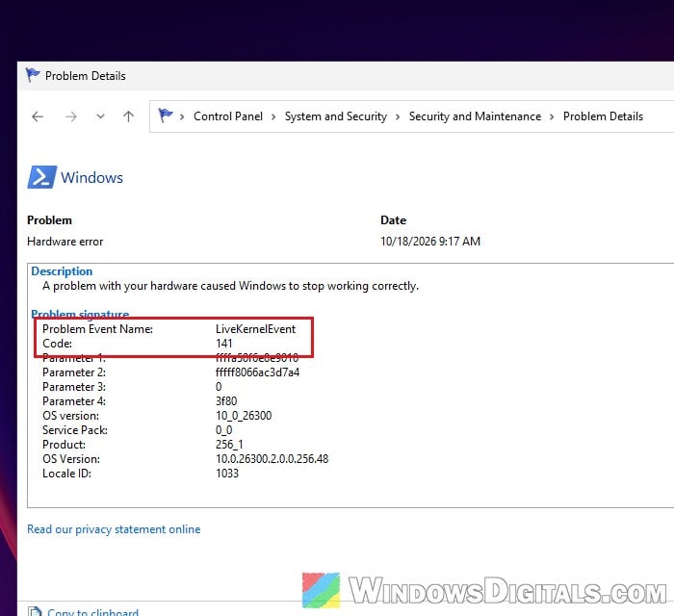Select the LiveKernelEvent value
The width and height of the screenshot is (674, 616).
[256, 329]
